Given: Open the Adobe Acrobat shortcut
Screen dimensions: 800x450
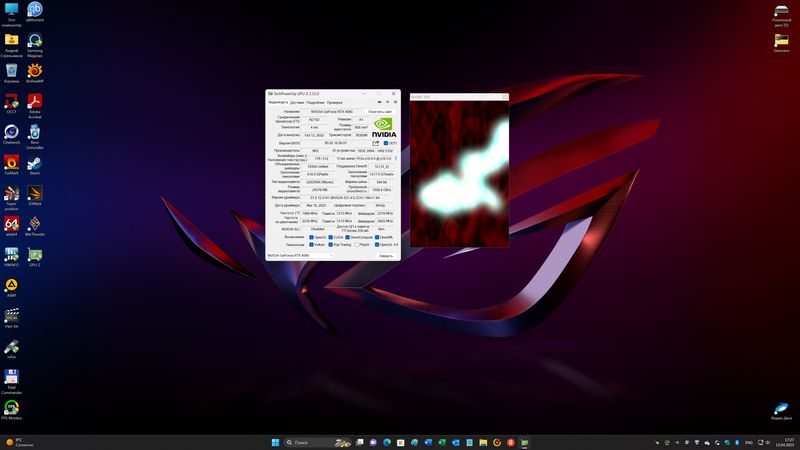Looking at the screenshot, I should click(35, 106).
